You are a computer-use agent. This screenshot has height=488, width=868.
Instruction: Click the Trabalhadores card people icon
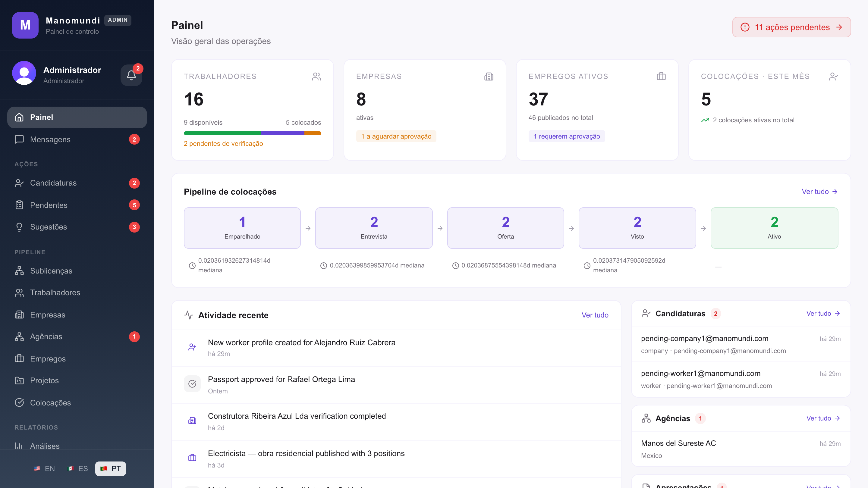click(316, 77)
